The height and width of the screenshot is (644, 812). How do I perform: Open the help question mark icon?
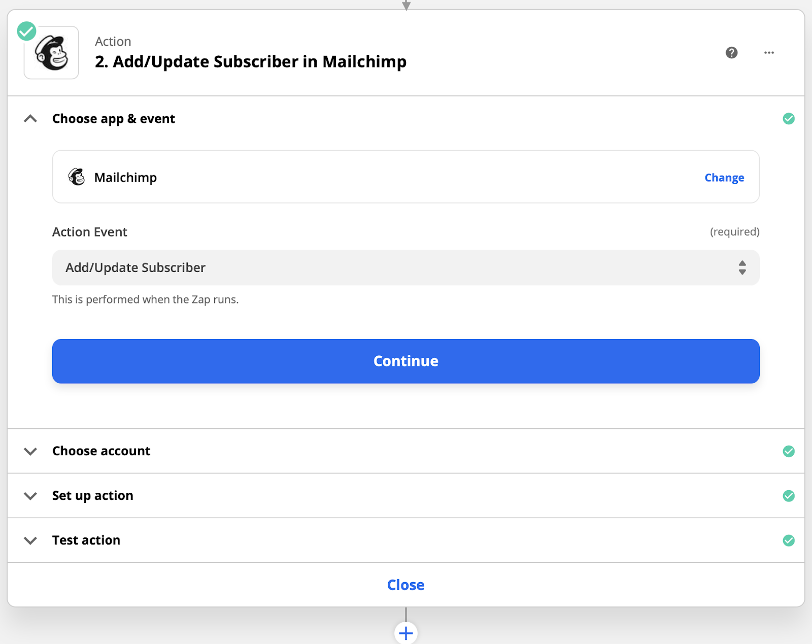[x=731, y=53]
